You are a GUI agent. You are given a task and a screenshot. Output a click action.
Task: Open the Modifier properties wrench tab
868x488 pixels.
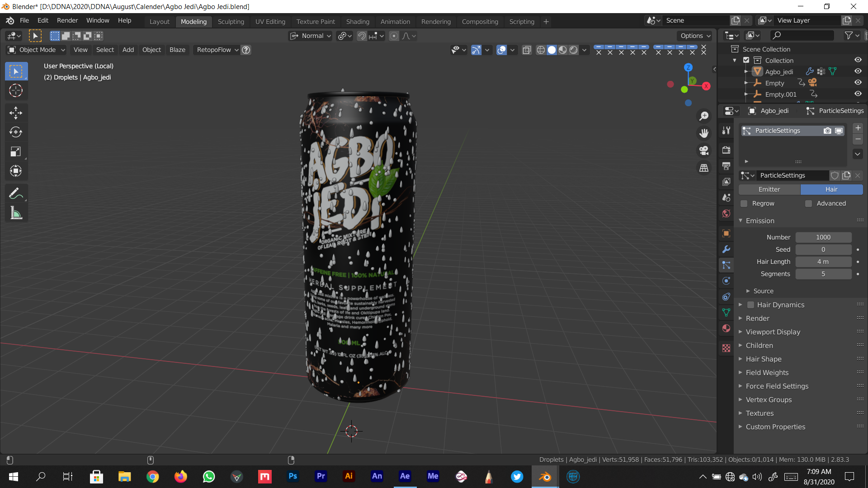coord(726,249)
